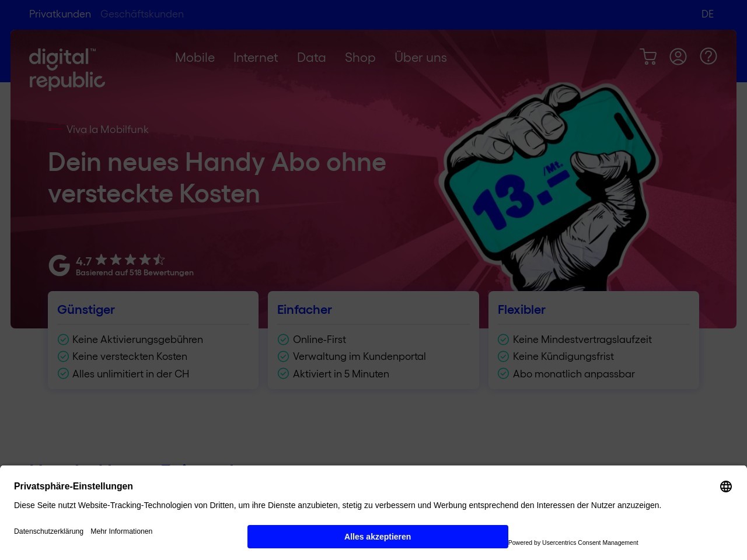Click the check icon beside Aktiviert in 5 Minuten
Screen dimensions: 747x560
(x=283, y=373)
